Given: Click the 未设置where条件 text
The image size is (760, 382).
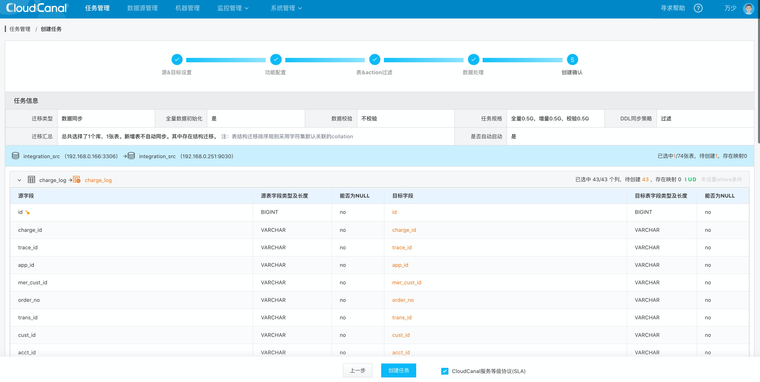Looking at the screenshot, I should tap(721, 180).
